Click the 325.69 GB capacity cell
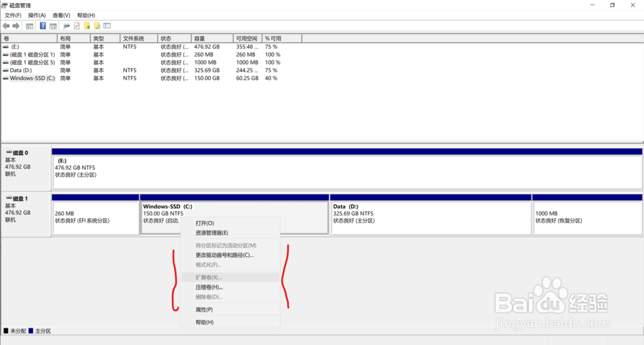 207,70
